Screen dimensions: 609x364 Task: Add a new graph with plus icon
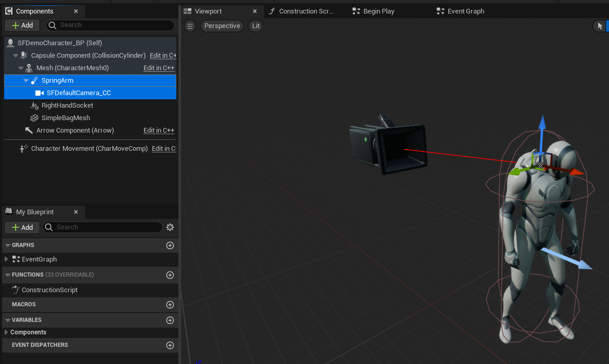170,245
